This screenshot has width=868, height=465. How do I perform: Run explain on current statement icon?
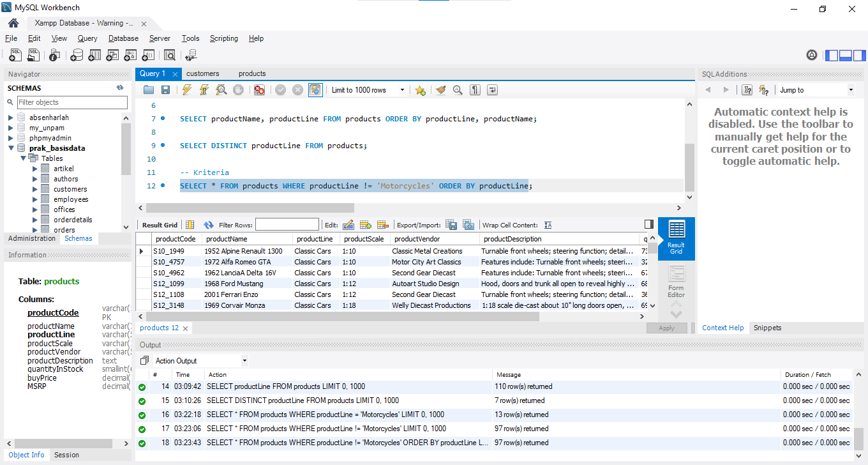221,90
